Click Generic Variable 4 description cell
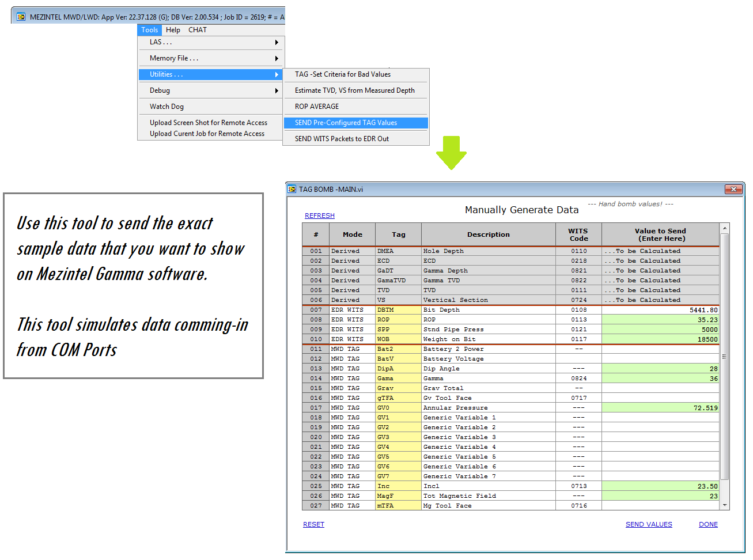 pyautogui.click(x=489, y=447)
